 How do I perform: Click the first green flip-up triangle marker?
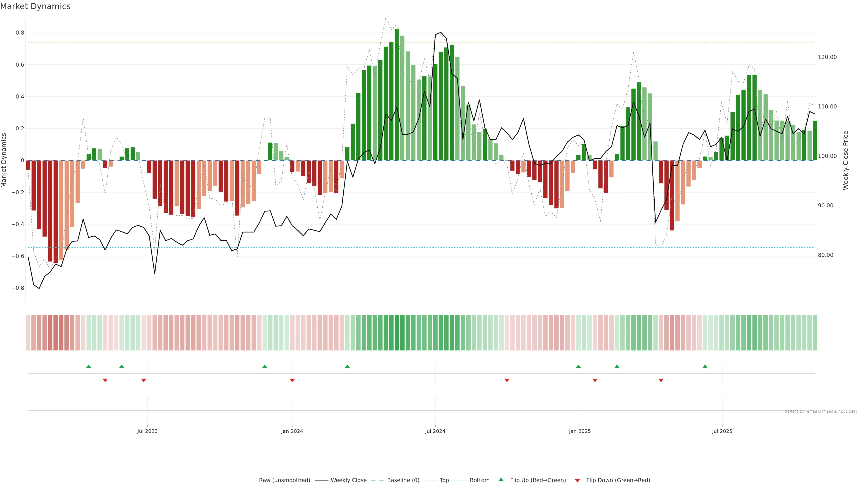tap(89, 366)
